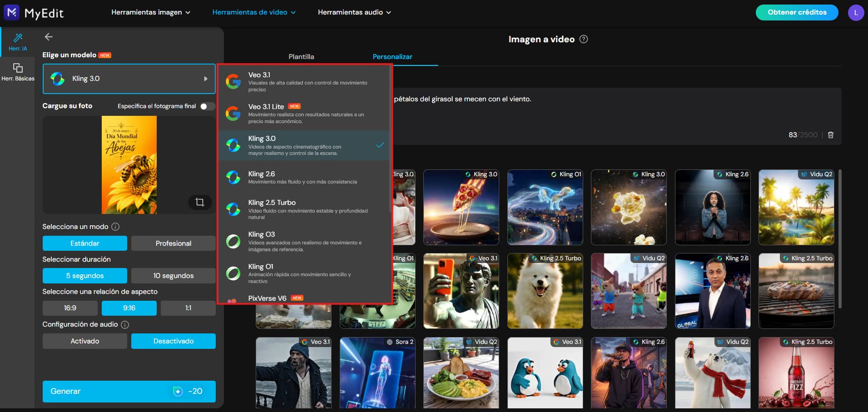Click the prompt text about pétalos del girasol
This screenshot has width=868, height=412.
point(462,99)
